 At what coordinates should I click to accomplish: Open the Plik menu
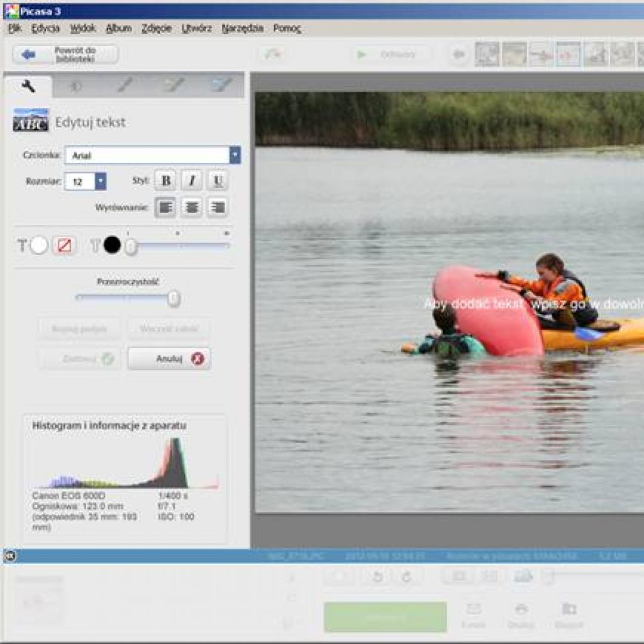coord(14,28)
